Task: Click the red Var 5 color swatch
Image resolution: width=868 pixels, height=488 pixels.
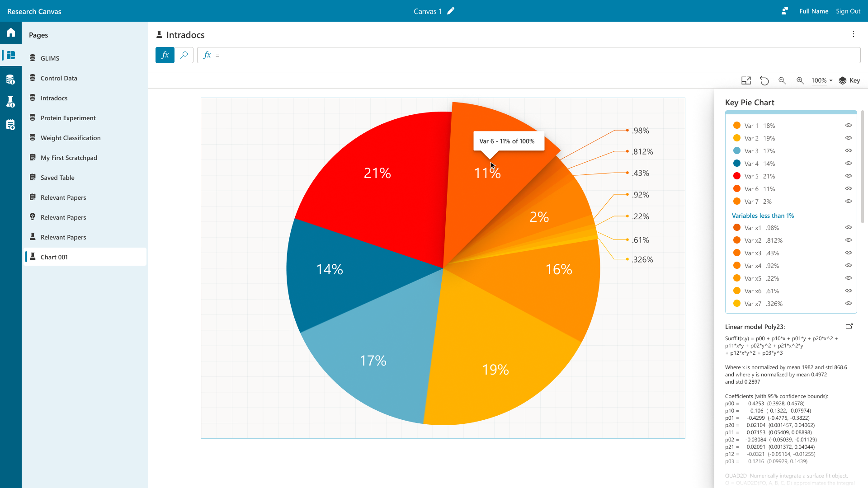Action: pyautogui.click(x=737, y=176)
